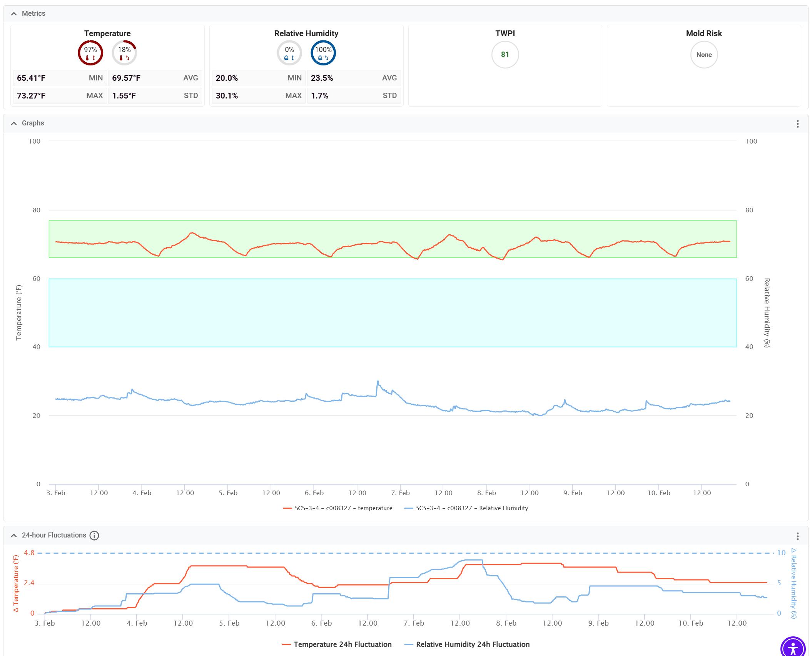Click the 100% humidity fluctuation gauge
This screenshot has height=656, width=812.
[323, 53]
